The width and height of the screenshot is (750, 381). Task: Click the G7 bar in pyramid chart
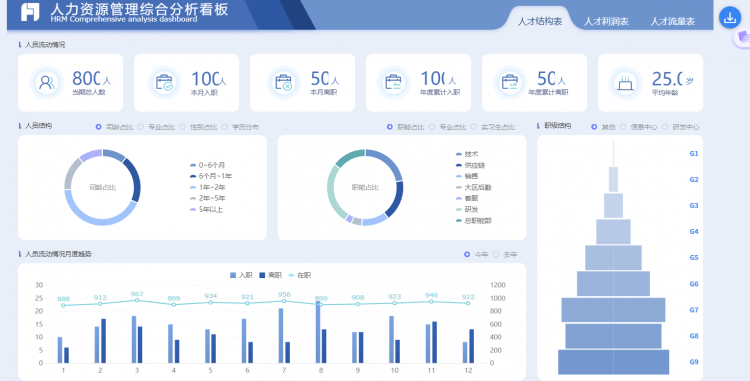tap(613, 310)
